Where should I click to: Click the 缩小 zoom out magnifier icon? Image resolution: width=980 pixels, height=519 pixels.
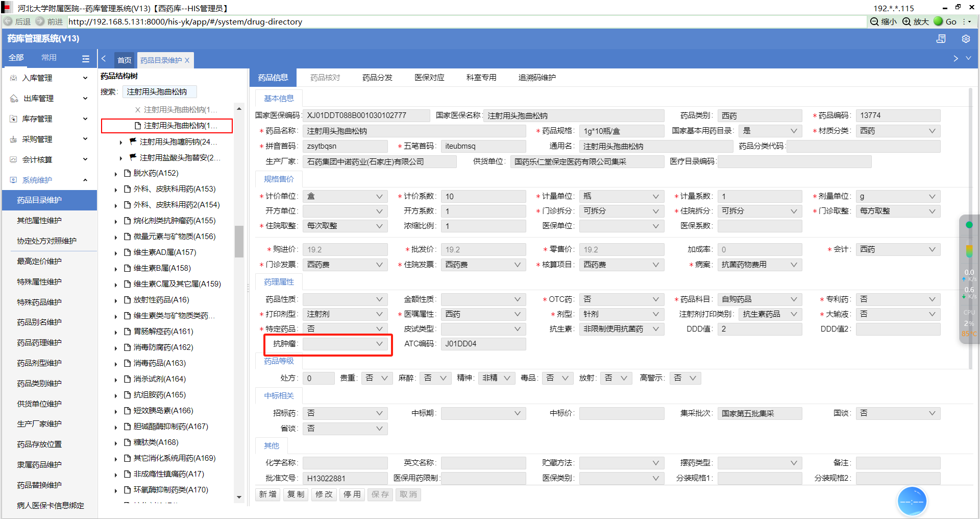pyautogui.click(x=874, y=21)
